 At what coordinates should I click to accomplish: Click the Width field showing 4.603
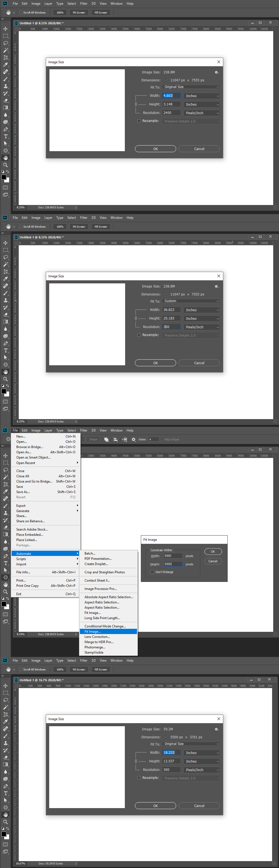coord(171,96)
